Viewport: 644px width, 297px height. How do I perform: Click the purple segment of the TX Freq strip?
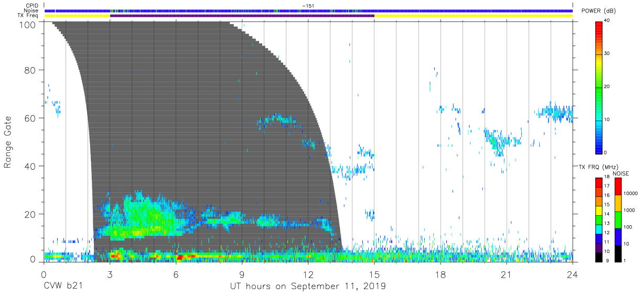pos(242,16)
